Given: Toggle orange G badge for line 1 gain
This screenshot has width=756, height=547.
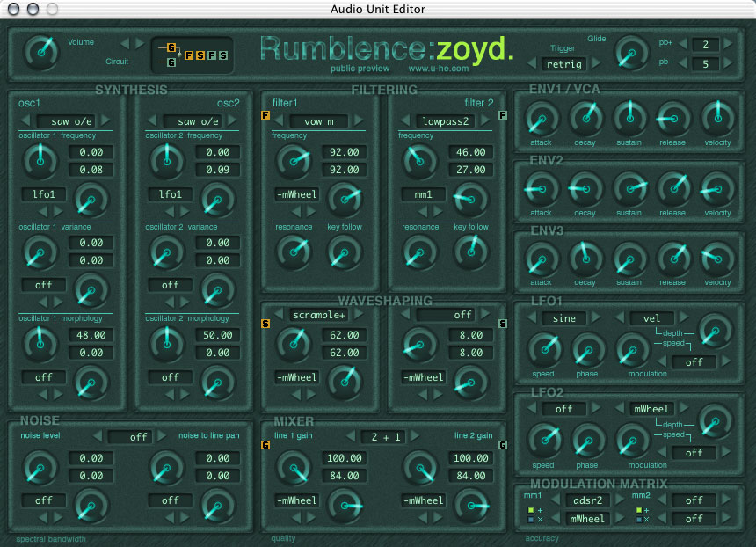Looking at the screenshot, I should 265,445.
